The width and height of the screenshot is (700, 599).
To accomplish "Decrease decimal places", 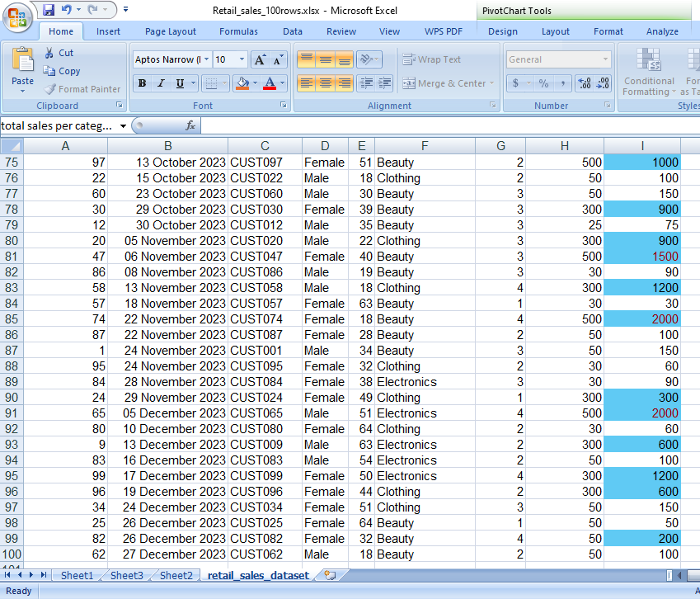I will tap(603, 83).
